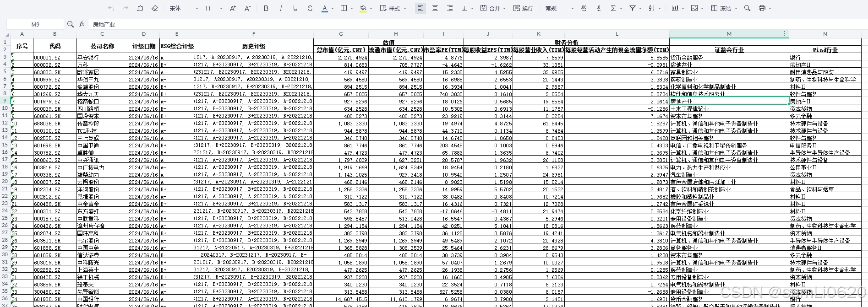Expand the borders dropdown arrow
868x307 pixels.
click(x=352, y=8)
